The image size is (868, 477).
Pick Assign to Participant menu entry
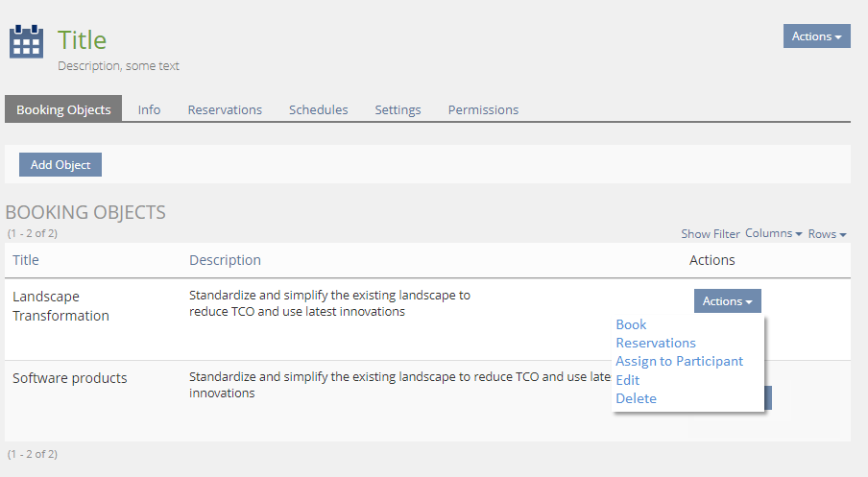click(679, 361)
